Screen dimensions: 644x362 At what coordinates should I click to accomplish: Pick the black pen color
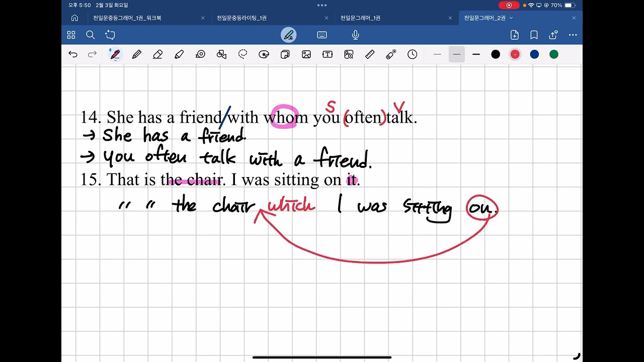click(x=496, y=54)
